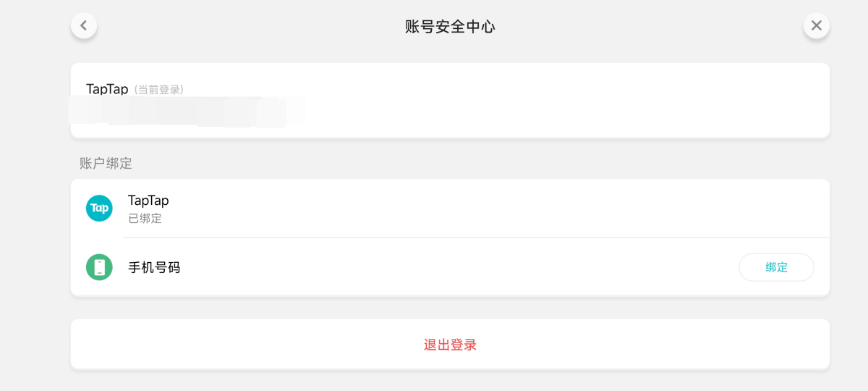Click the teal TapTap logo icon
Screen dimensions: 868x391
pyautogui.click(x=99, y=208)
